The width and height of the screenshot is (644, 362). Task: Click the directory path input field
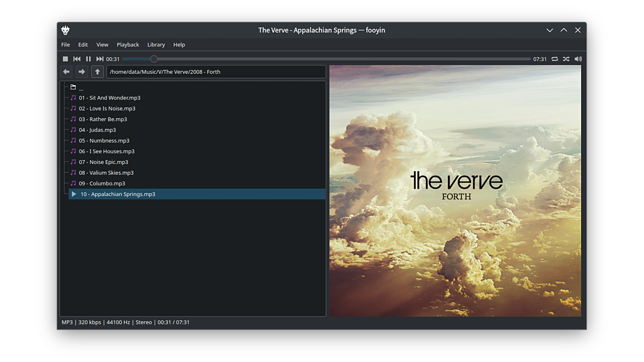[x=216, y=72]
